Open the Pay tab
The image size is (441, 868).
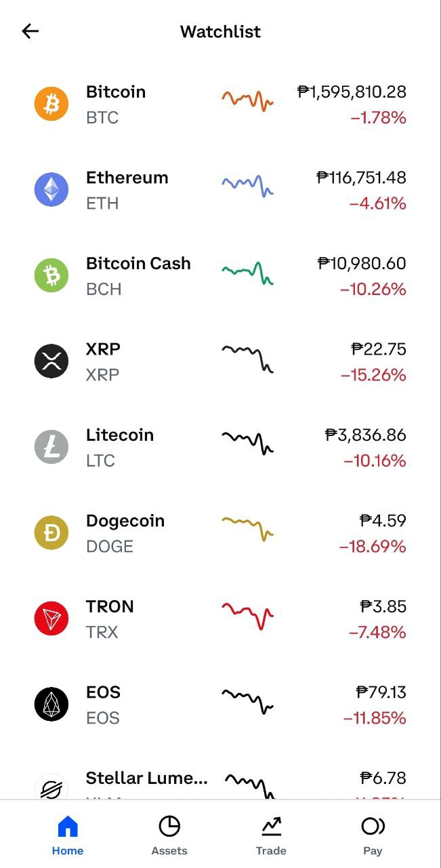(x=373, y=836)
